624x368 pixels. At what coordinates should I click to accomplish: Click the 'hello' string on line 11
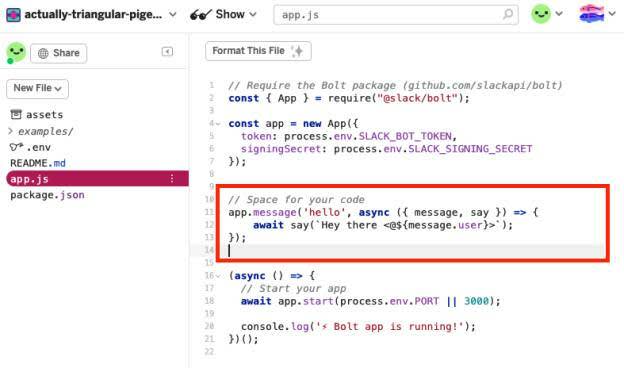325,212
